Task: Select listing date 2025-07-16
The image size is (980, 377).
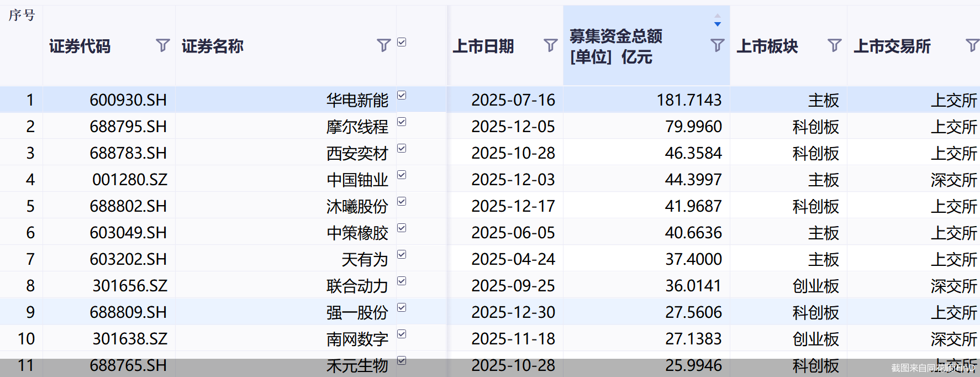Action: [513, 100]
